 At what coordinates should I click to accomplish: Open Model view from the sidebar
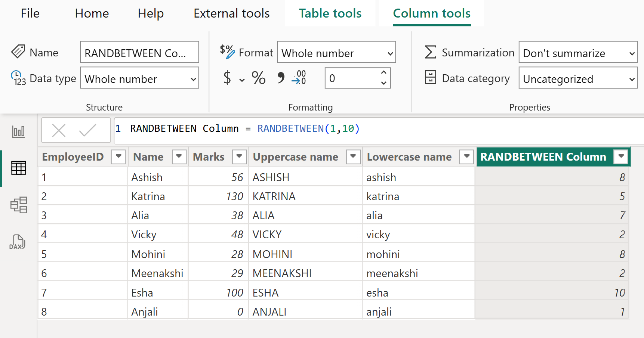click(x=18, y=205)
